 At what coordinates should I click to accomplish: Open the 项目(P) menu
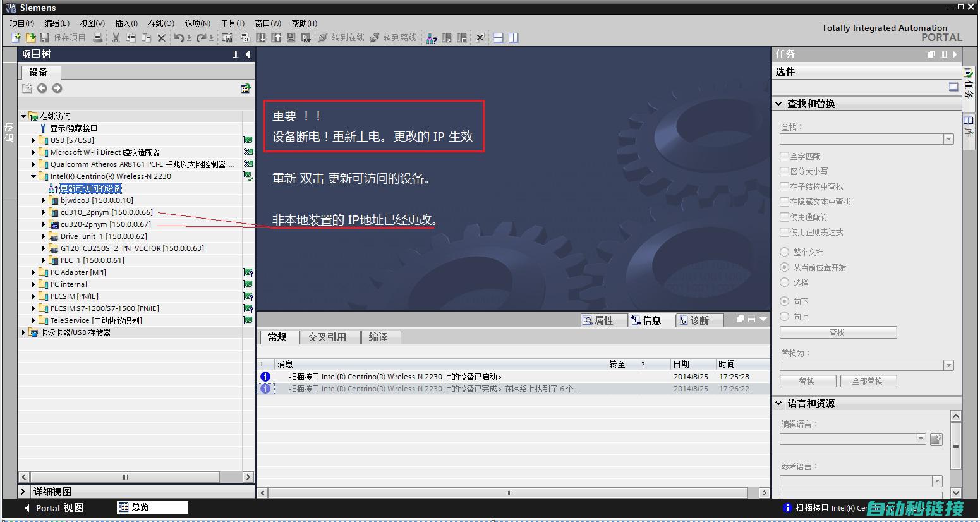click(x=22, y=23)
